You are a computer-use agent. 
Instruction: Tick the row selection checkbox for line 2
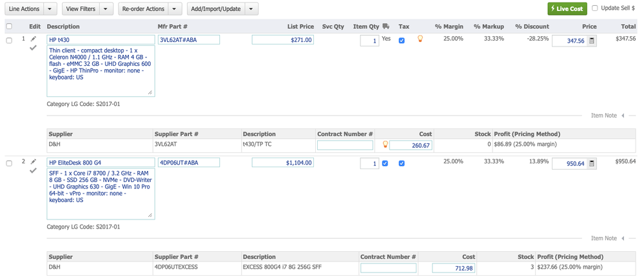click(9, 163)
